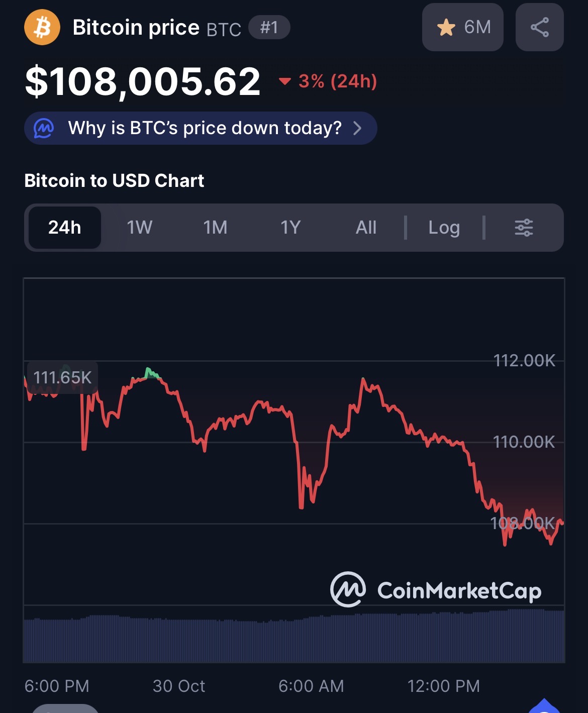This screenshot has width=588, height=713.
Task: Show the 1Y price chart
Action: pos(290,228)
